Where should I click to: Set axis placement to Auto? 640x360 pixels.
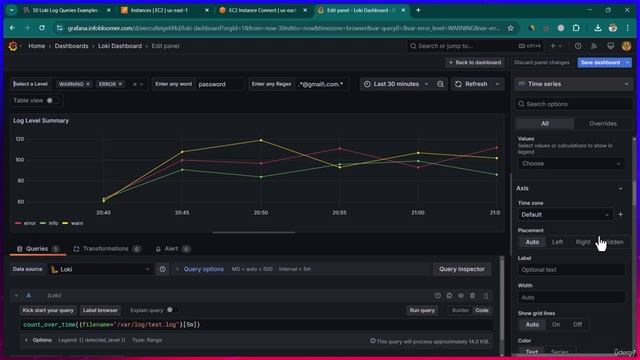click(x=532, y=242)
